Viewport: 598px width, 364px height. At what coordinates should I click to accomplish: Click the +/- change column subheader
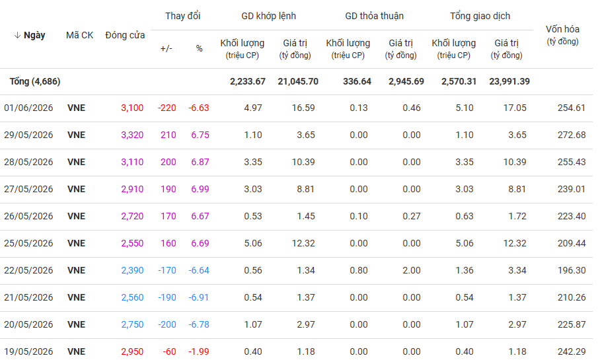click(167, 49)
